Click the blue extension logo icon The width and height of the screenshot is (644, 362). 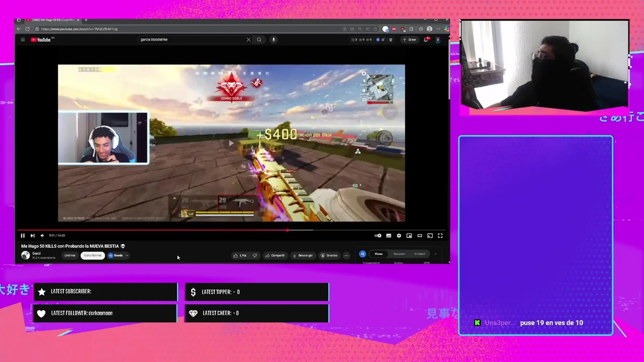(362, 254)
